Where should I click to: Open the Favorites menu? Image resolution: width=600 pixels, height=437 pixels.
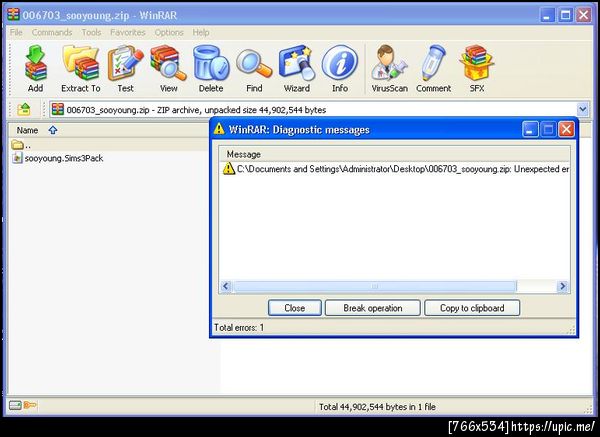128,33
